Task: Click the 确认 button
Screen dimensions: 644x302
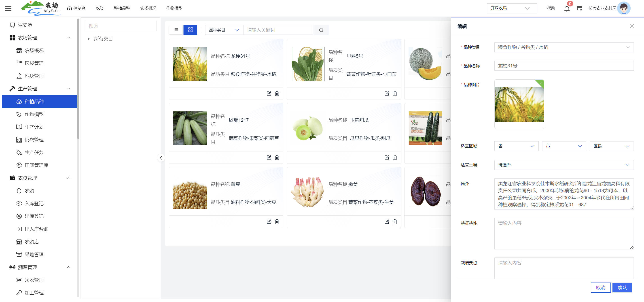Action: [622, 287]
